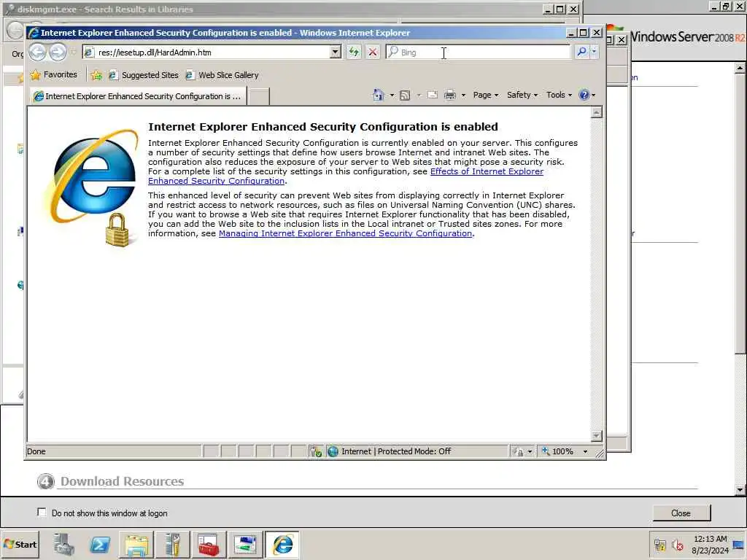
Task: Open Web Slice Gallery favorites link
Action: [222, 75]
